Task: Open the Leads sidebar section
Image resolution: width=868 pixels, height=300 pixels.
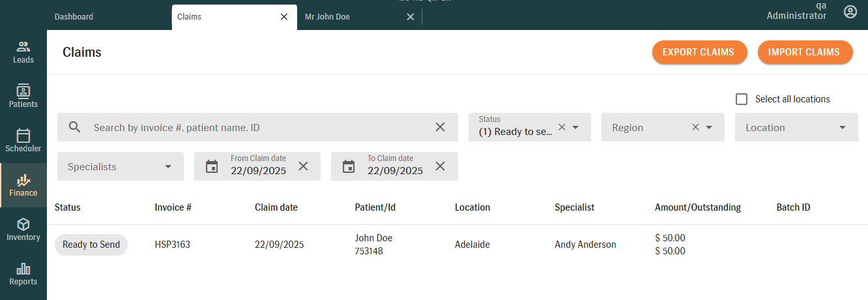Action: 23,52
